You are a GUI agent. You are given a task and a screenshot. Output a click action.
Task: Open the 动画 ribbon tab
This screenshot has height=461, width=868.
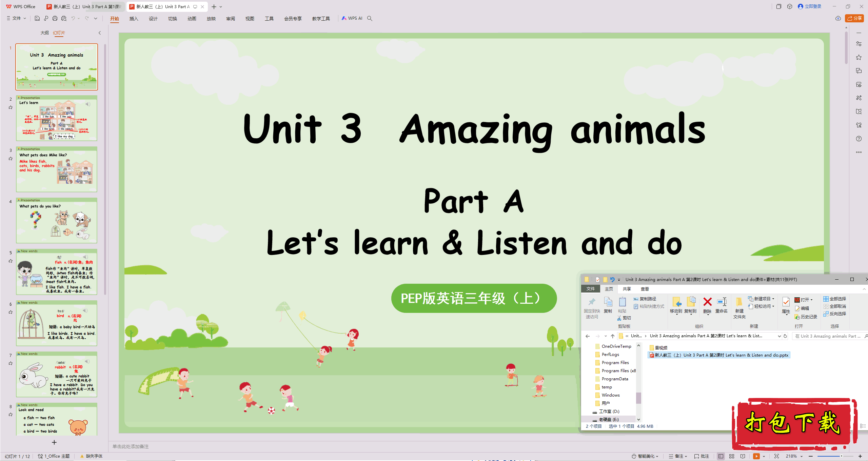coord(192,19)
